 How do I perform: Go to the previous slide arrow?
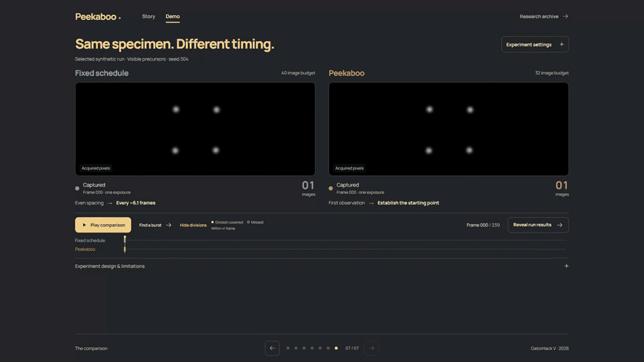pos(272,348)
